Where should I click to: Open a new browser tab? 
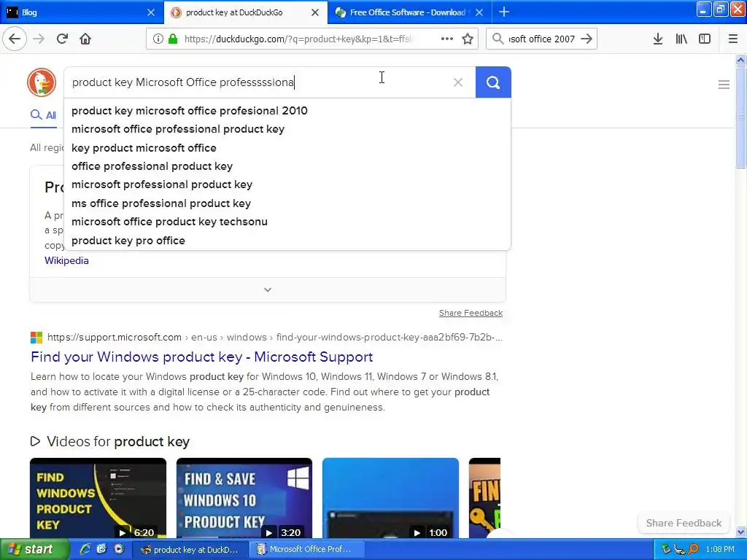pos(504,12)
